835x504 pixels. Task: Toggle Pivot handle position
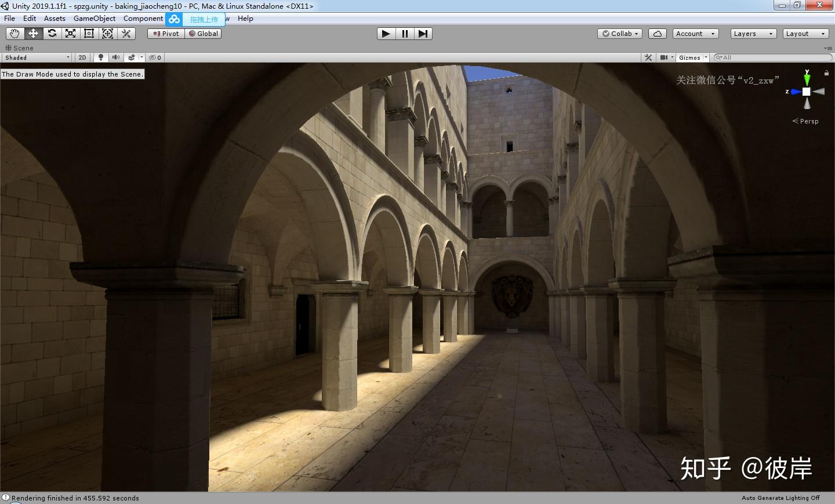coord(166,34)
